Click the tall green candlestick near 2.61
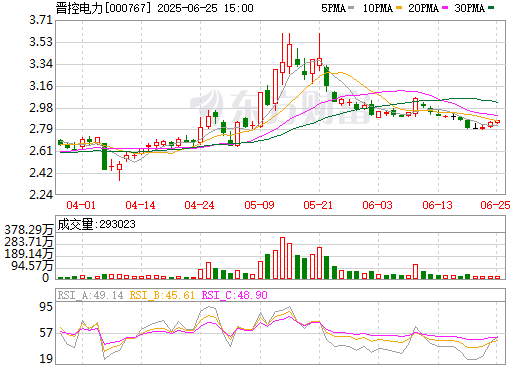Image resolution: width=520 pixels, height=365 pixels. coord(104,156)
